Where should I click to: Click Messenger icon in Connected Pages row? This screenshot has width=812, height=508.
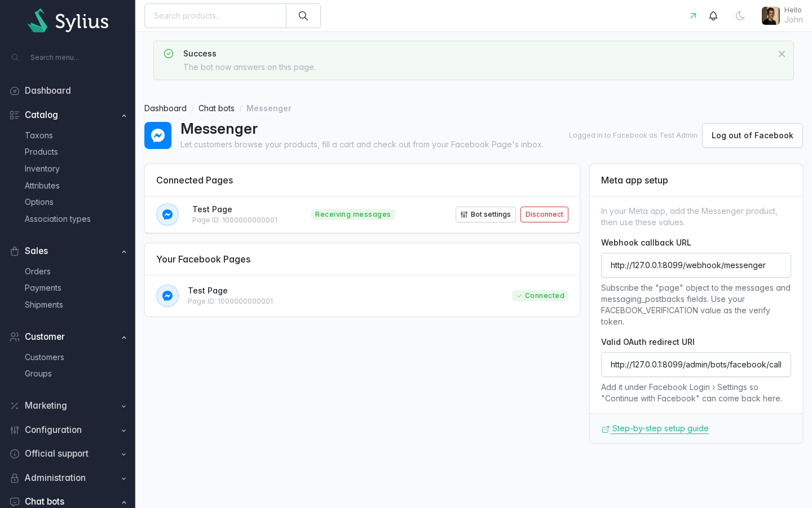[167, 214]
